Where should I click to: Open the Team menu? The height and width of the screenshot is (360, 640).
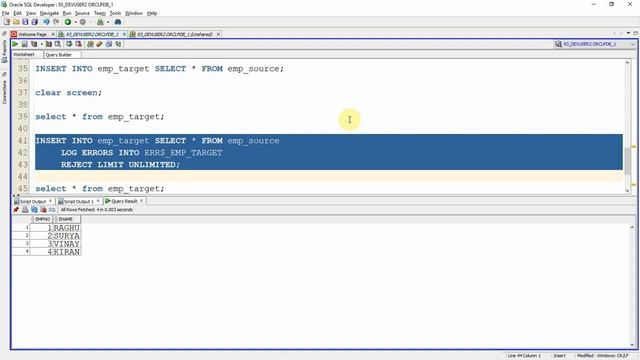[100, 13]
